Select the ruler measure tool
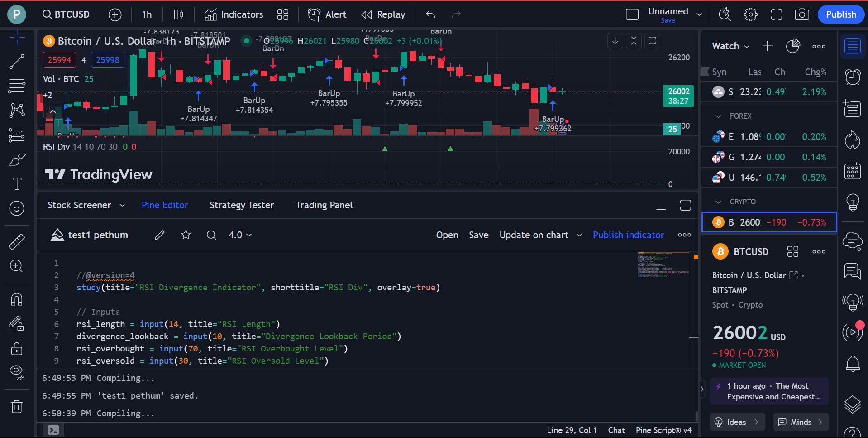The width and height of the screenshot is (868, 438). 17,241
